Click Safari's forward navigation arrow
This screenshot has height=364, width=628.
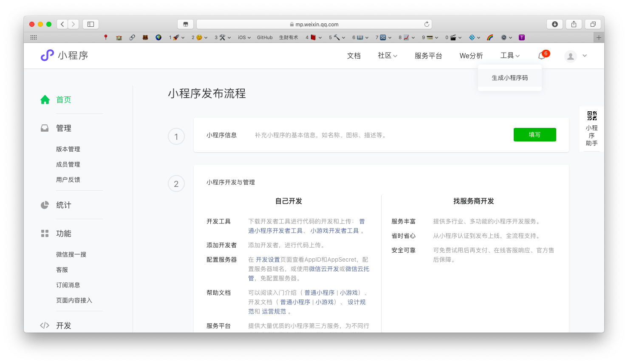tap(74, 24)
